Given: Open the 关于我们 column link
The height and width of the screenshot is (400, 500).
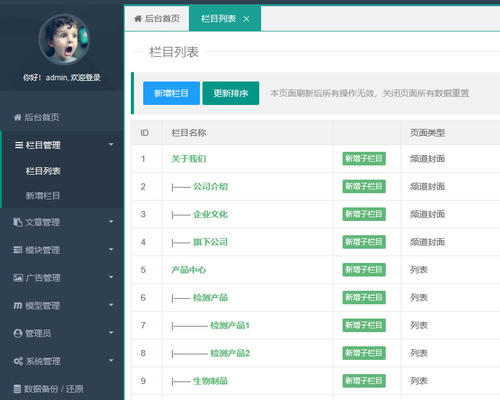Looking at the screenshot, I should pyautogui.click(x=189, y=159).
